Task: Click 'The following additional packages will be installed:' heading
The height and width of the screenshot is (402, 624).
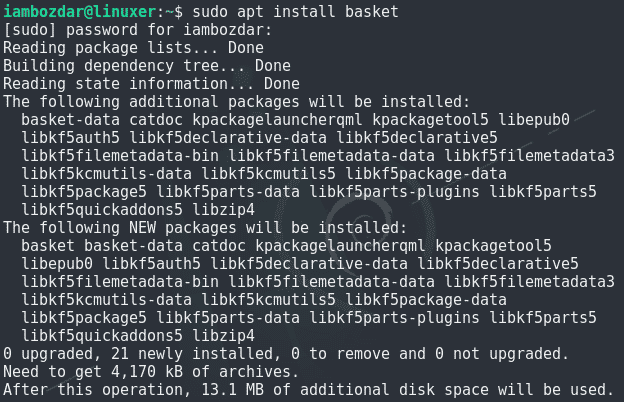Action: 237,102
